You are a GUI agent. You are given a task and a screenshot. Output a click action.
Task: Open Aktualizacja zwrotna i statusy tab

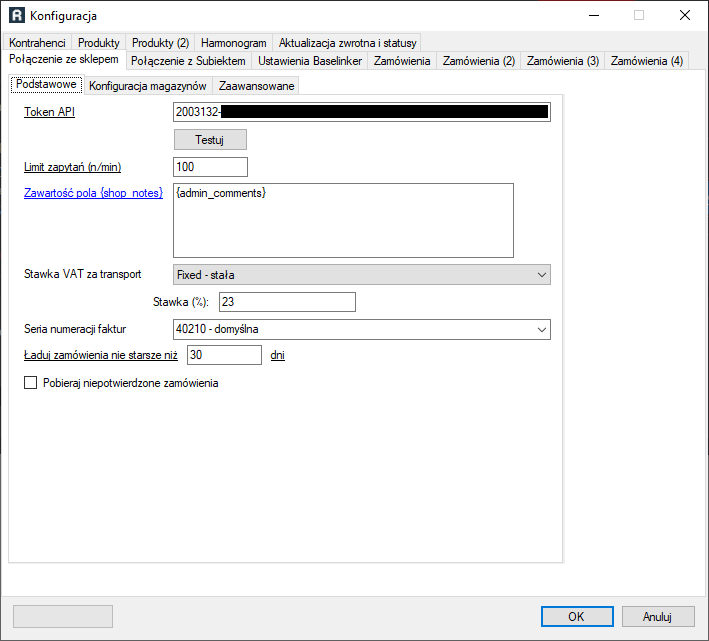click(347, 43)
